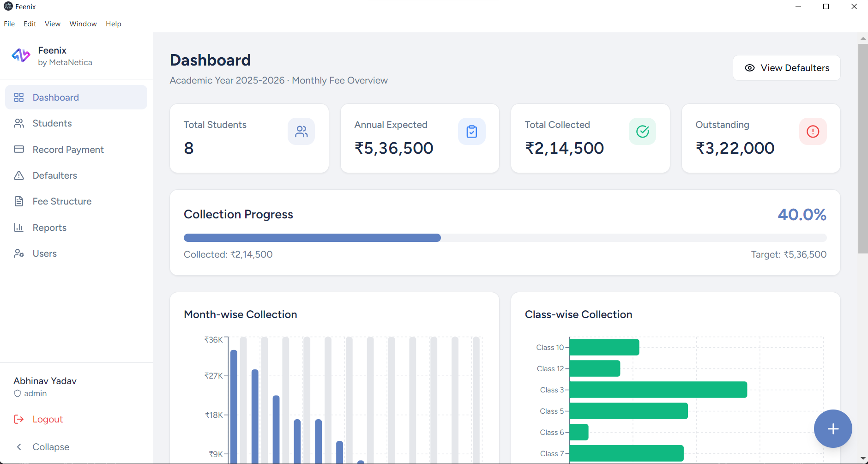Click the Class 10 collection bar

pyautogui.click(x=604, y=347)
